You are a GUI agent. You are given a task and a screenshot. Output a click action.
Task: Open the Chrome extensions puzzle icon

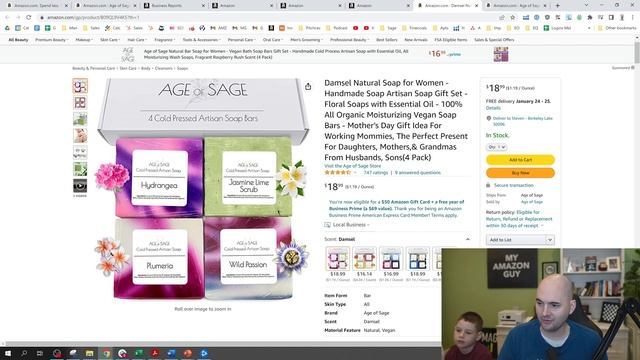tap(590, 18)
